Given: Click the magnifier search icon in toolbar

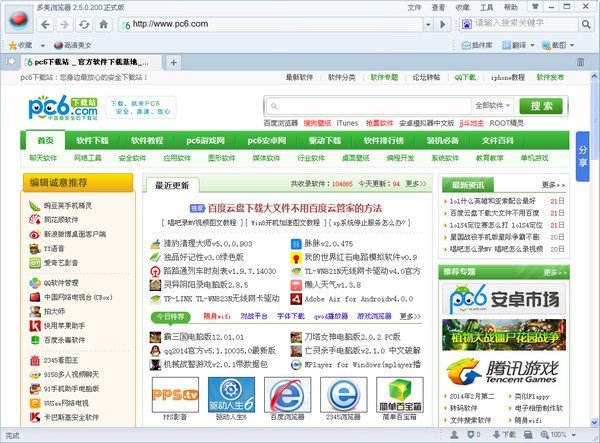Looking at the screenshot, I should 586,24.
